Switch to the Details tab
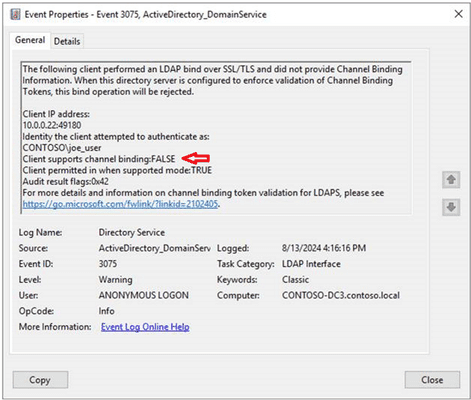The width and height of the screenshot is (471, 400). [x=67, y=41]
